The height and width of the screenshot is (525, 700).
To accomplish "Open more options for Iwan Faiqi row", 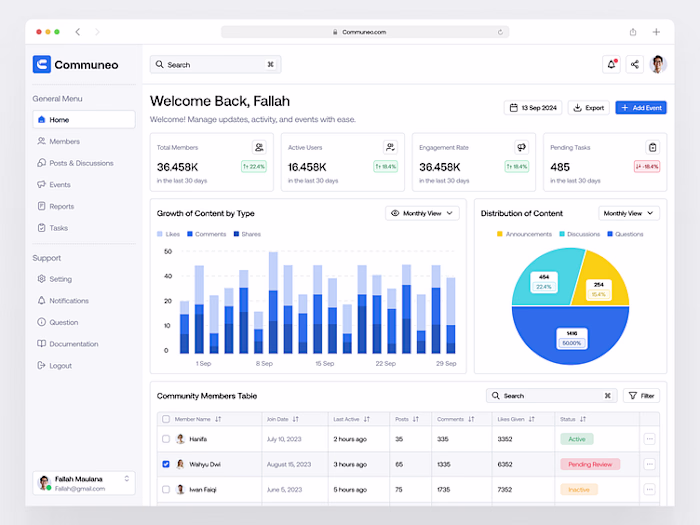I will tap(650, 490).
